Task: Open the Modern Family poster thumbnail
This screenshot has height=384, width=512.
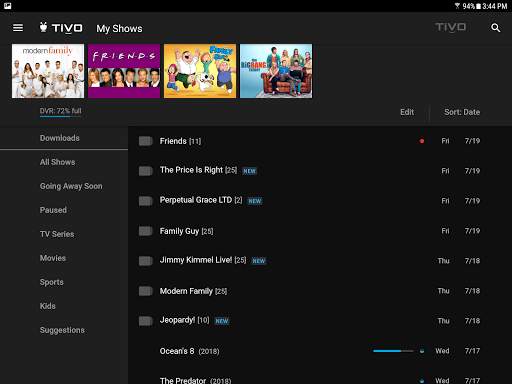Action: 48,71
